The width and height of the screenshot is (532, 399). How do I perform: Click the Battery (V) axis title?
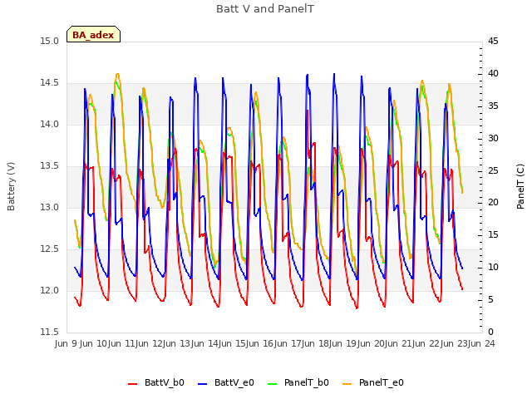[11, 186]
